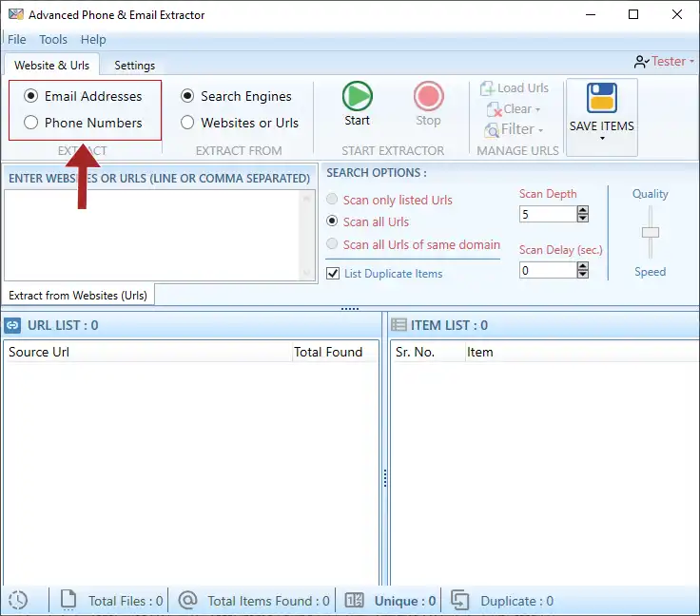Image resolution: width=700 pixels, height=616 pixels.
Task: Click the URL LIST link icon
Action: click(x=12, y=325)
